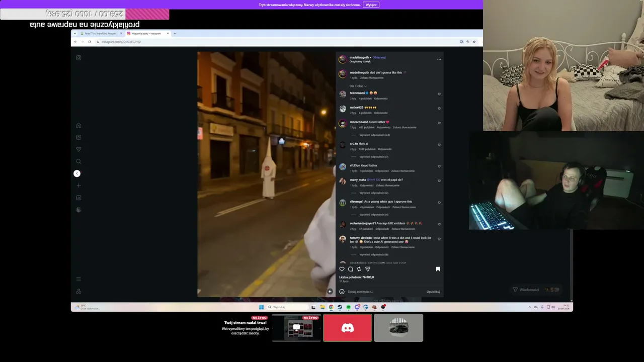644x362 pixels.
Task: Like many_mata's comment
Action: click(x=439, y=181)
